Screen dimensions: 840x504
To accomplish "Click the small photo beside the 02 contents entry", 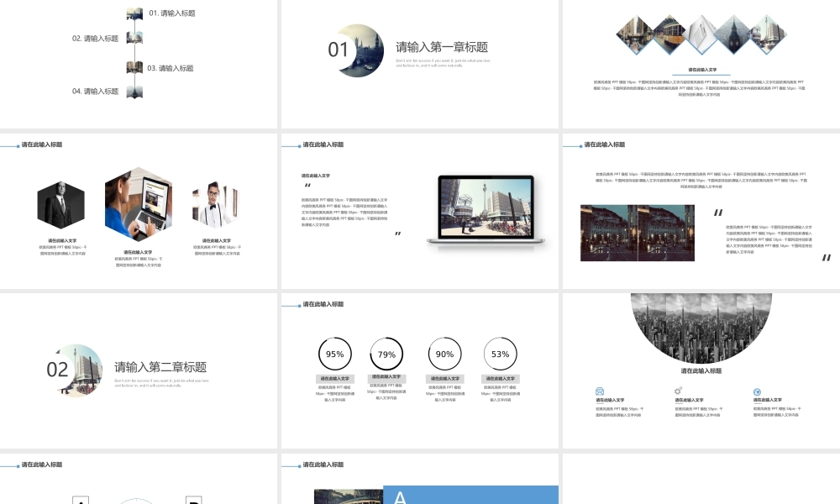I will [x=134, y=38].
